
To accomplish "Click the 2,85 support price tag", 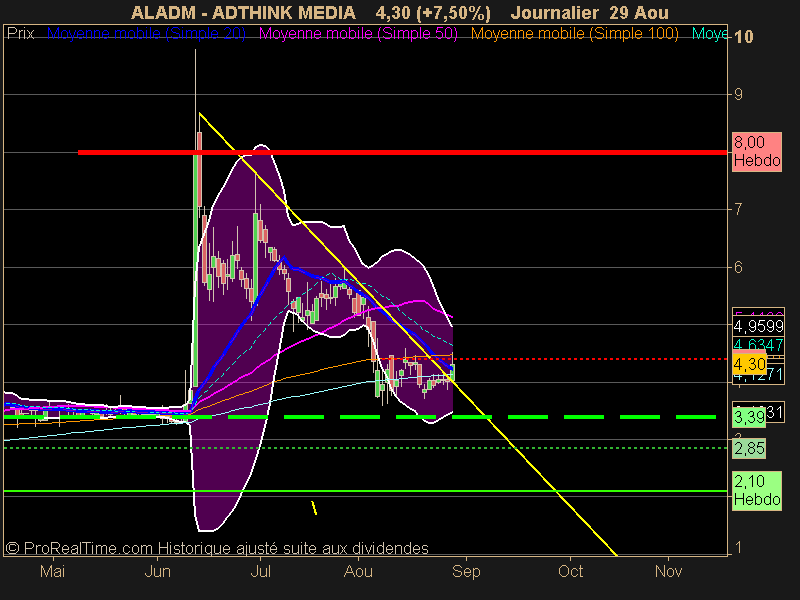I will tap(749, 448).
